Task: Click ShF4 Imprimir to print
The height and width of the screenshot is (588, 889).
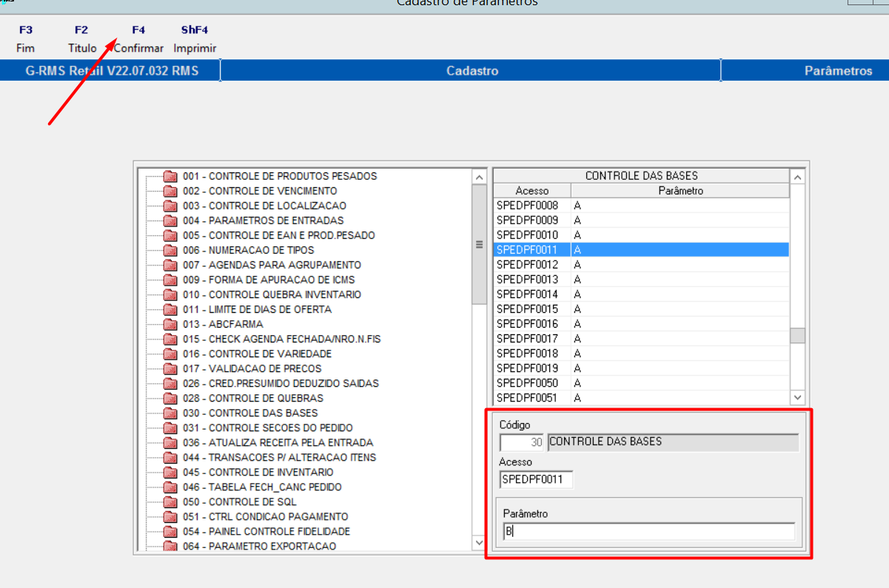Action: click(x=195, y=39)
